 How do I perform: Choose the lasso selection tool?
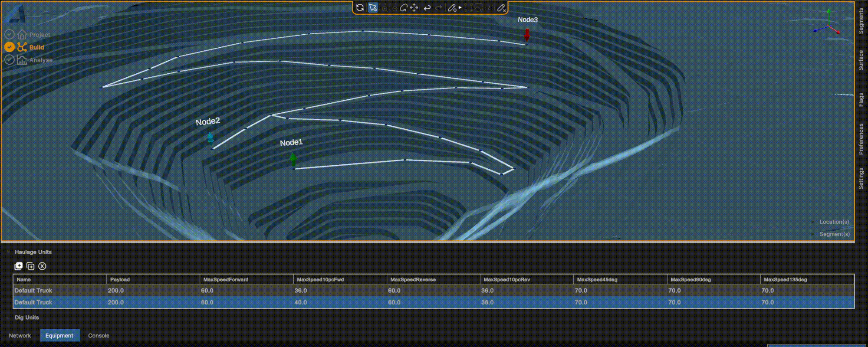pos(404,8)
